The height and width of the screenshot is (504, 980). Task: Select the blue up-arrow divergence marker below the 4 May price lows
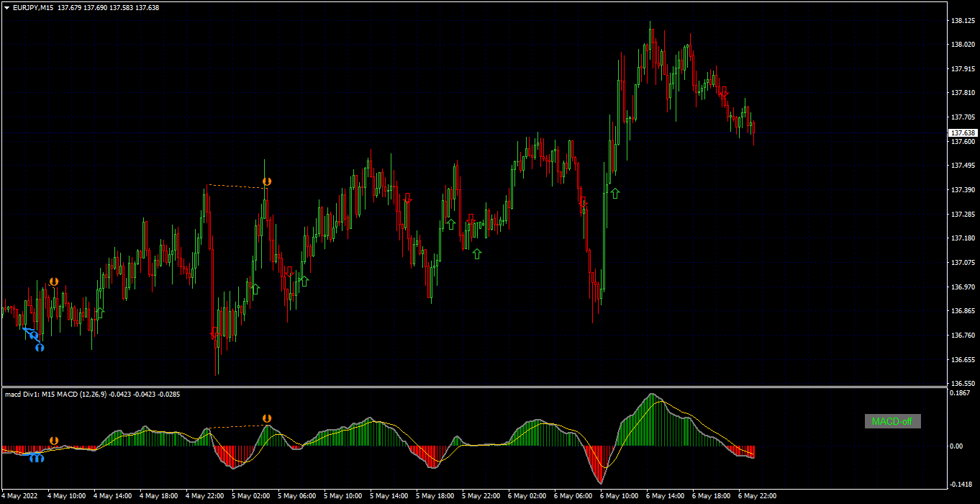click(40, 347)
